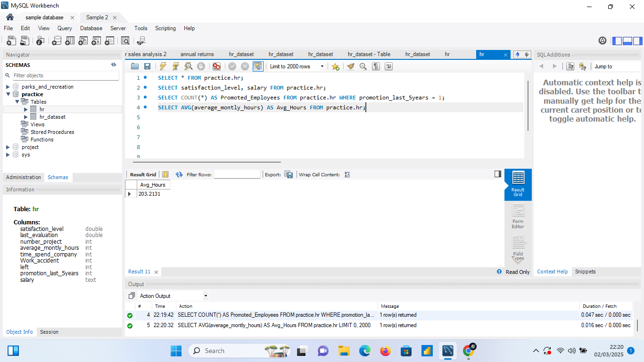Beautify the query with broom icon
This screenshot has width=644, height=362.
(x=350, y=66)
